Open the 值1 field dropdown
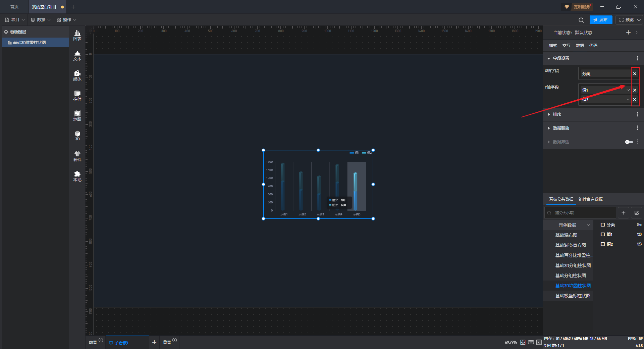This screenshot has height=349, width=644. 628,90
